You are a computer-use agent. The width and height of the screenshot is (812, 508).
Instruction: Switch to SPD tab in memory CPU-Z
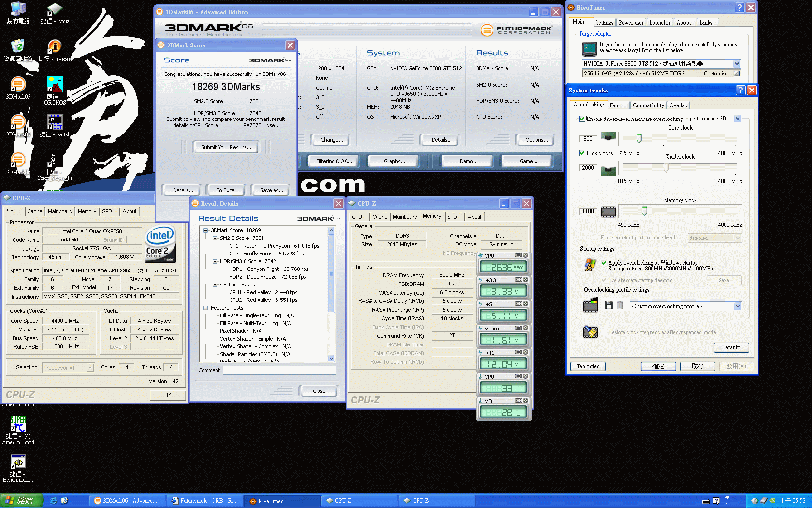452,217
